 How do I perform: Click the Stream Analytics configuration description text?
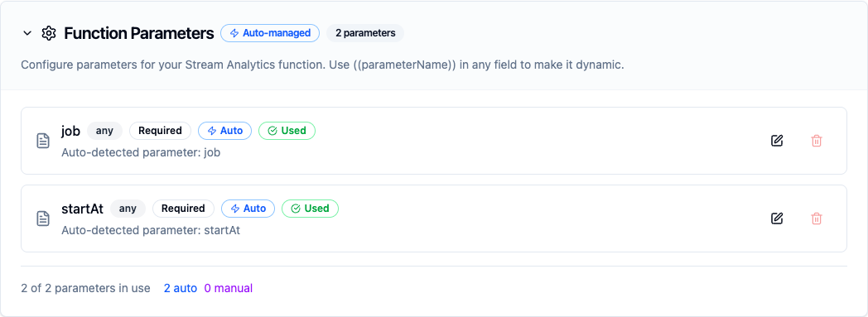pyautogui.click(x=323, y=65)
